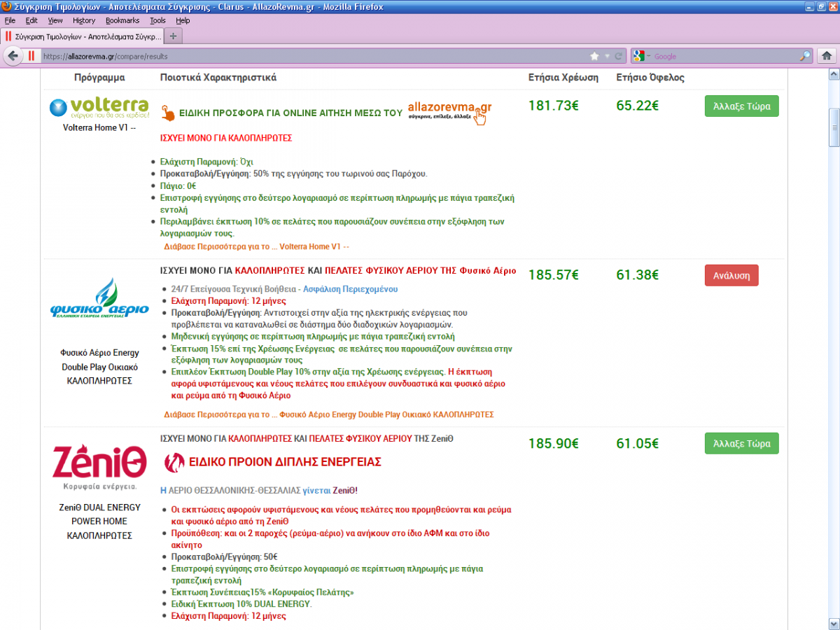Click the Volterra logo
This screenshot has height=630, width=840.
99,107
